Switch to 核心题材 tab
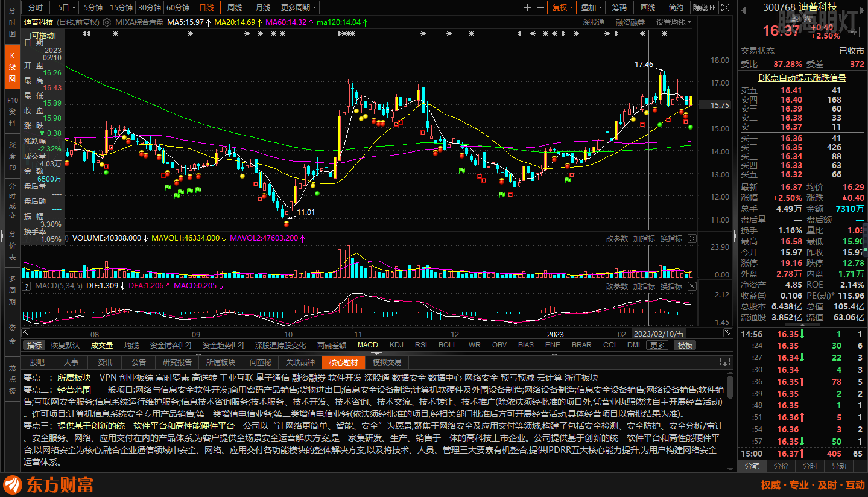 pyautogui.click(x=343, y=362)
